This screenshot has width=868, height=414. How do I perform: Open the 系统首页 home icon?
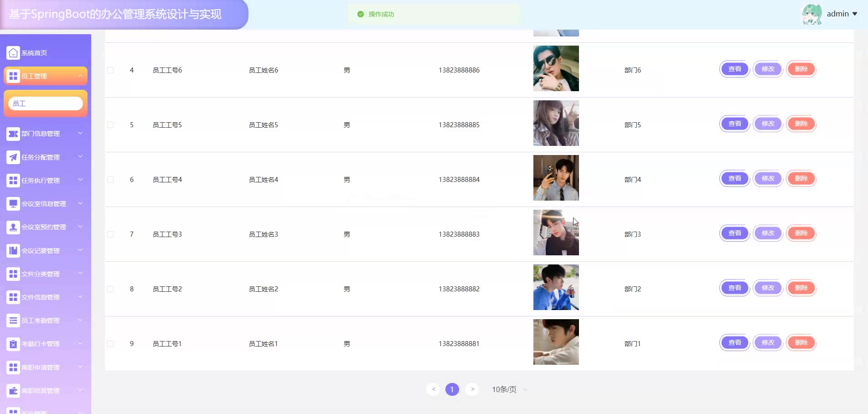13,53
